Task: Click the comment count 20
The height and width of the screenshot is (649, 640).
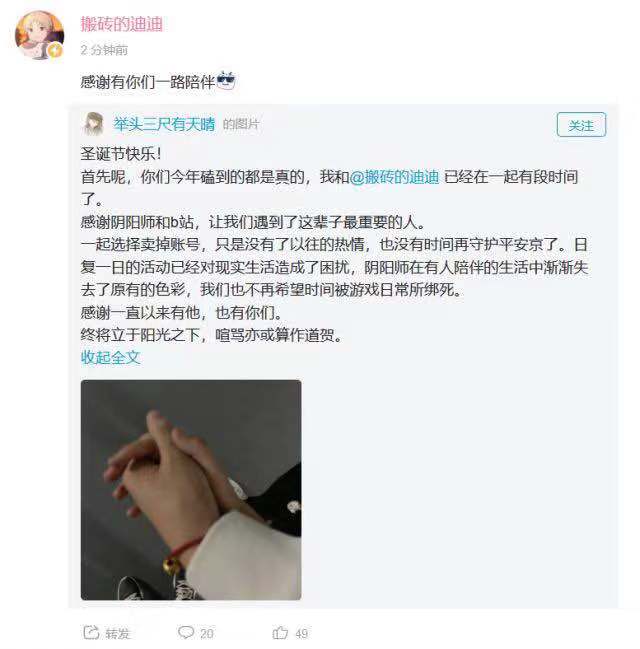Action: pyautogui.click(x=207, y=633)
